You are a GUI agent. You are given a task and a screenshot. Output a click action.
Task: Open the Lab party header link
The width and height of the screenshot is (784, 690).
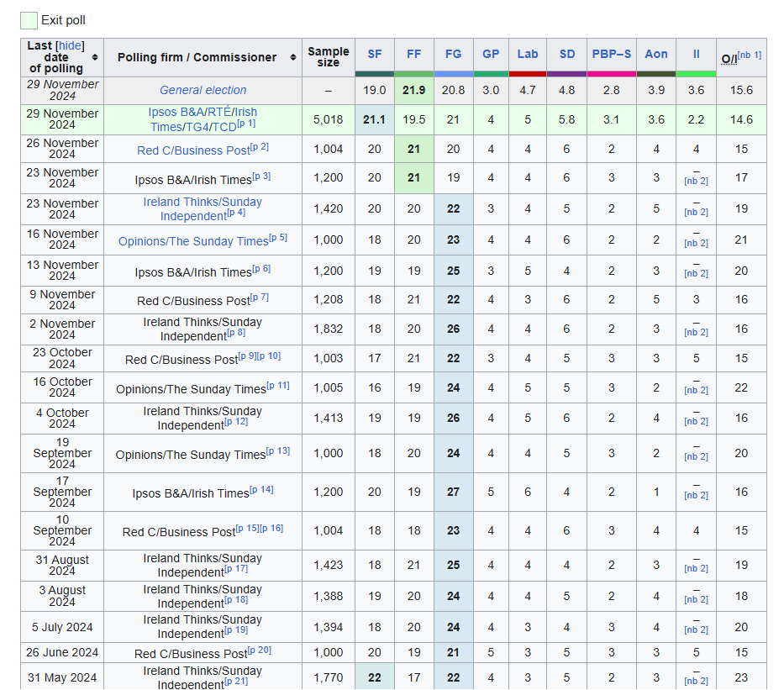click(528, 54)
